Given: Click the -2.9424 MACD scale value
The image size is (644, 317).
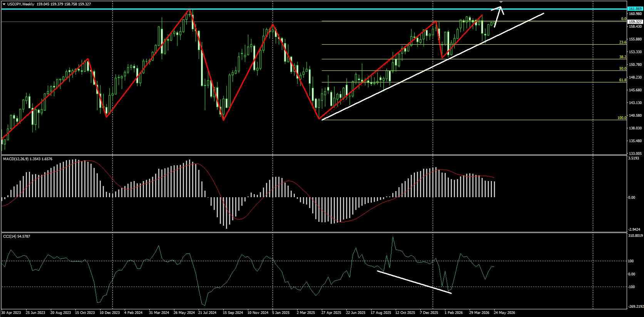Looking at the screenshot, I should pyautogui.click(x=634, y=229).
